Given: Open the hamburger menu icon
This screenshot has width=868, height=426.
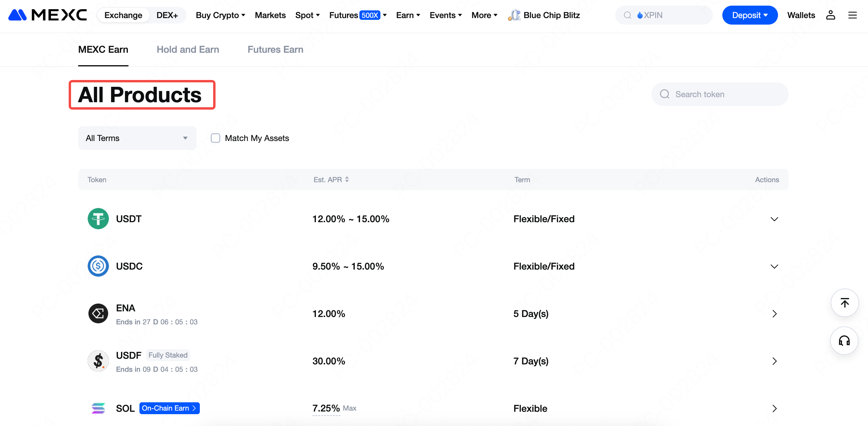Looking at the screenshot, I should coord(852,15).
